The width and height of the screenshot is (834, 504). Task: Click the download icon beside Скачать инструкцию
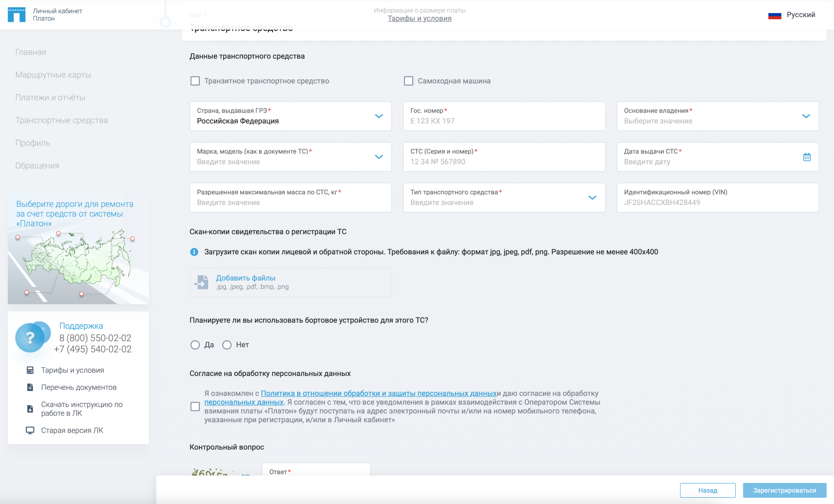click(x=29, y=408)
